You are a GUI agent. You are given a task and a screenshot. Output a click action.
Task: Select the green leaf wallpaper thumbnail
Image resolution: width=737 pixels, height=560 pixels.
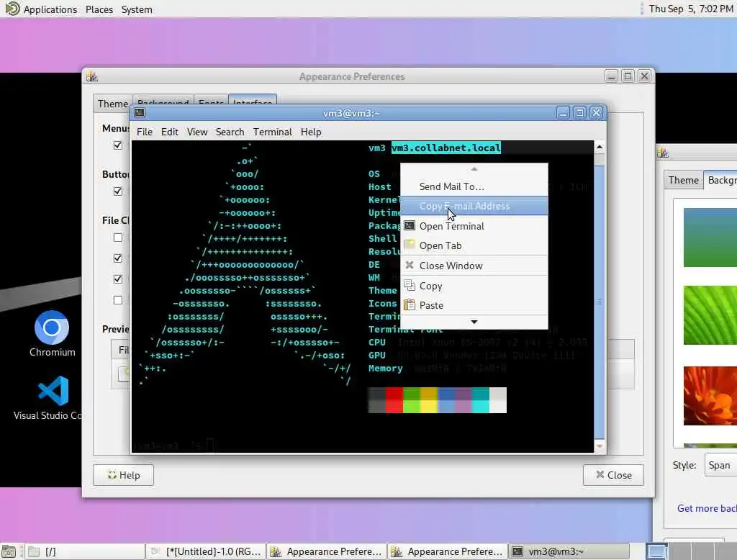[710, 315]
